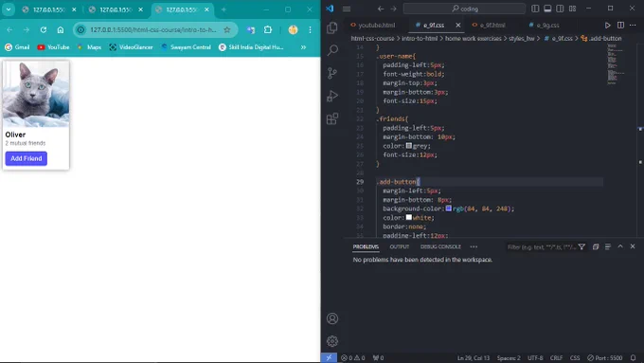644x363 pixels.
Task: Open the editor More Actions menu
Action: pos(633,25)
